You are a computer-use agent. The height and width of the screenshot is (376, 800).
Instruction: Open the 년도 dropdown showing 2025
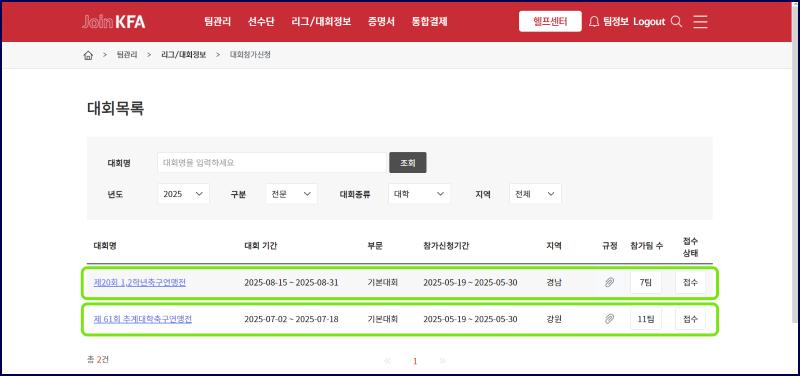pyautogui.click(x=183, y=194)
